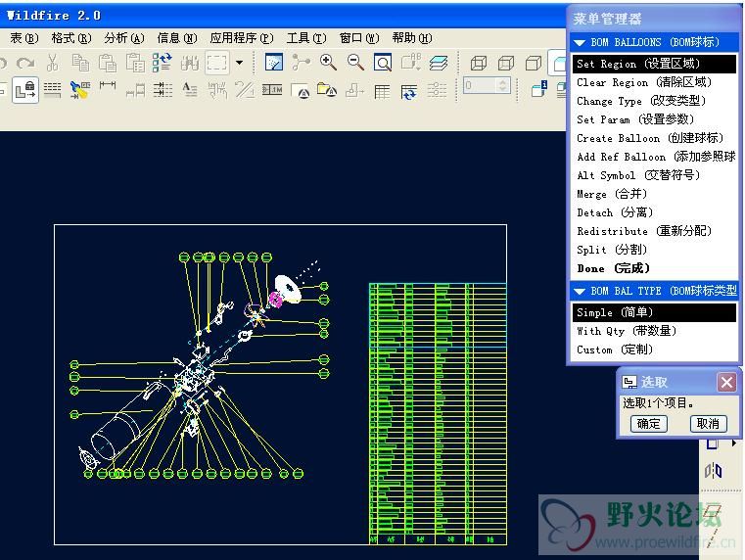Close the 选取 dialog with X
The image size is (745, 560).
coord(726,382)
